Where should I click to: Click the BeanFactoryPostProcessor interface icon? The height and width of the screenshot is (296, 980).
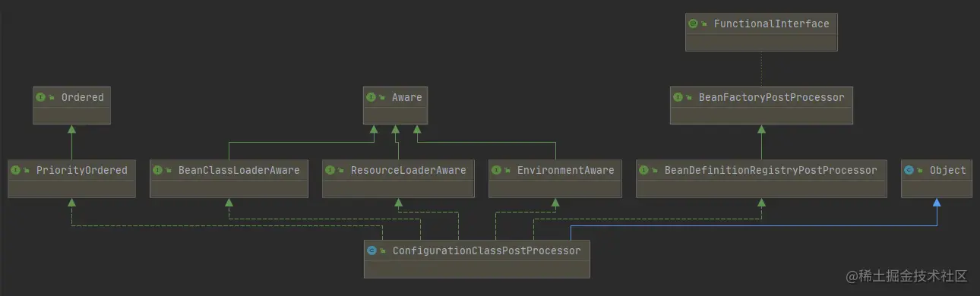[678, 98]
